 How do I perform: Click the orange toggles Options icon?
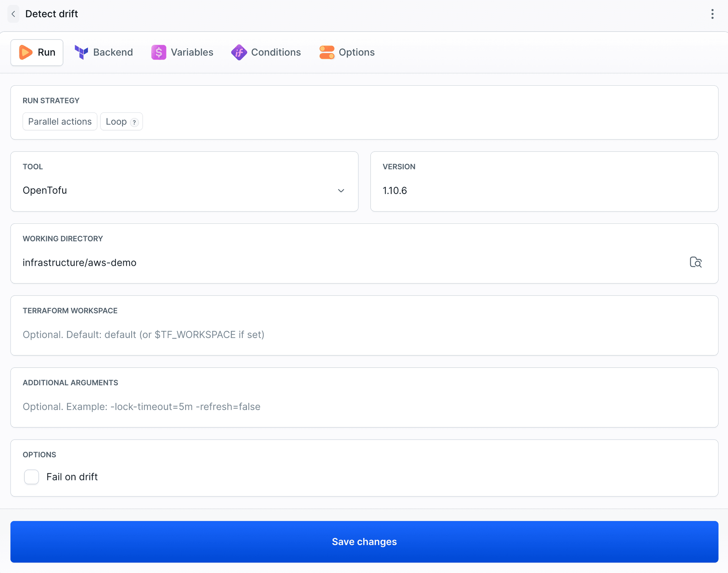[327, 52]
